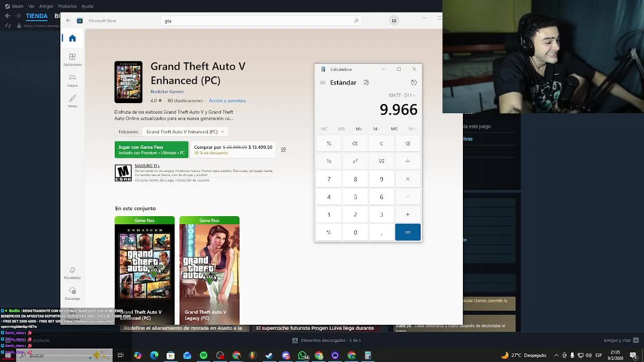
Task: Click digit 8 on Calculator keypad
Action: [x=355, y=179]
